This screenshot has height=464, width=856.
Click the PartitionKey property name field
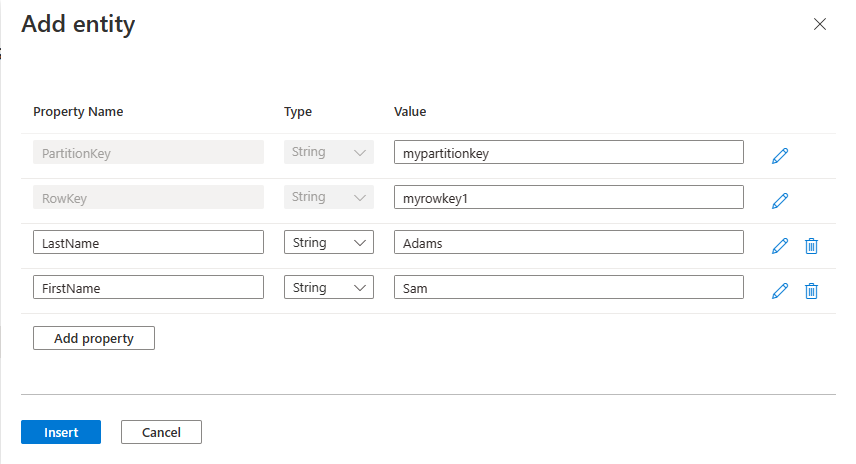pyautogui.click(x=148, y=152)
